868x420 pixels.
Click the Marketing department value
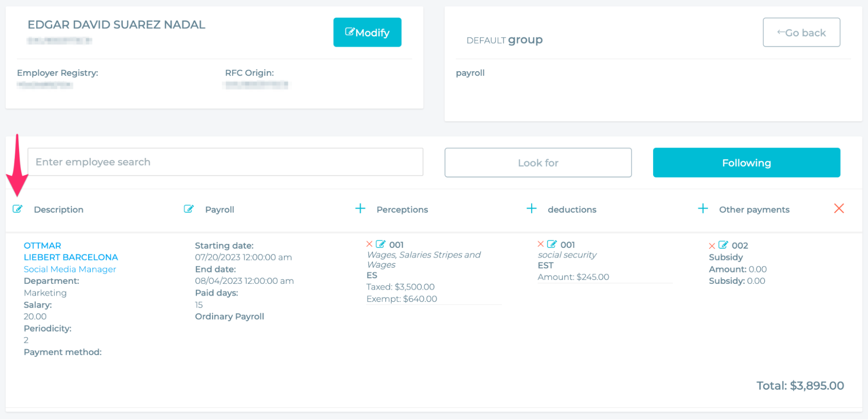point(45,293)
